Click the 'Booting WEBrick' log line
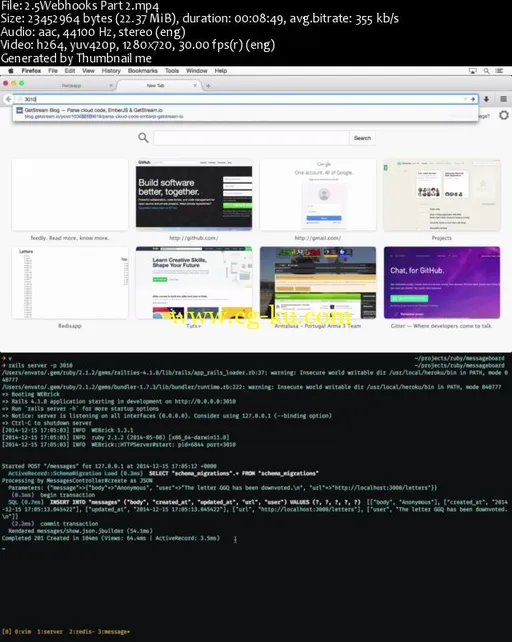Image resolution: width=512 pixels, height=642 pixels. (30, 394)
